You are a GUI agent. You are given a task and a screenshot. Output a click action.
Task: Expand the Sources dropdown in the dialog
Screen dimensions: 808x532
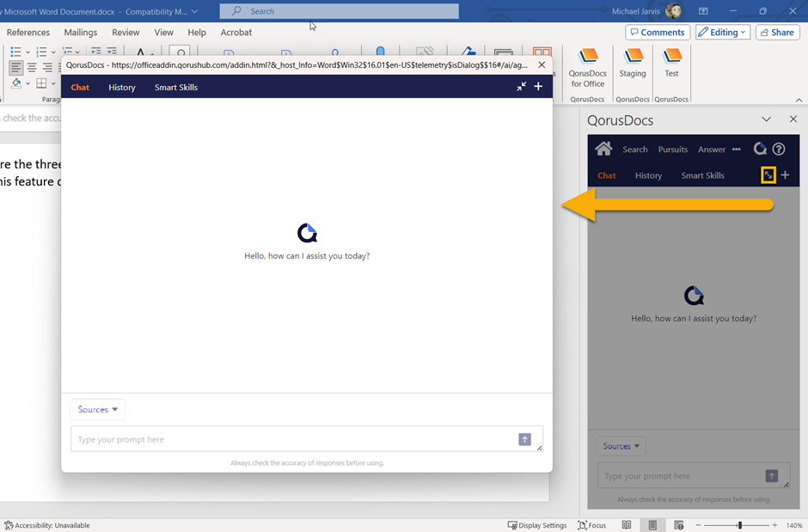click(97, 410)
